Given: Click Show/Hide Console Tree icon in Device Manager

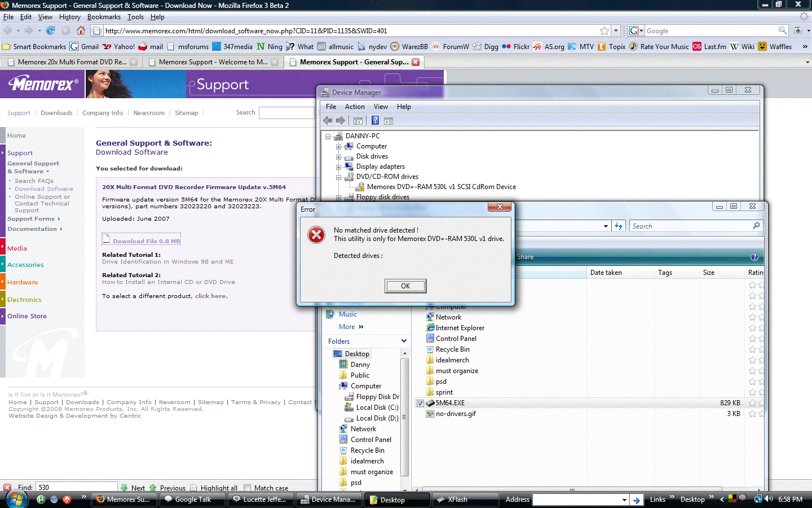Looking at the screenshot, I should point(358,120).
